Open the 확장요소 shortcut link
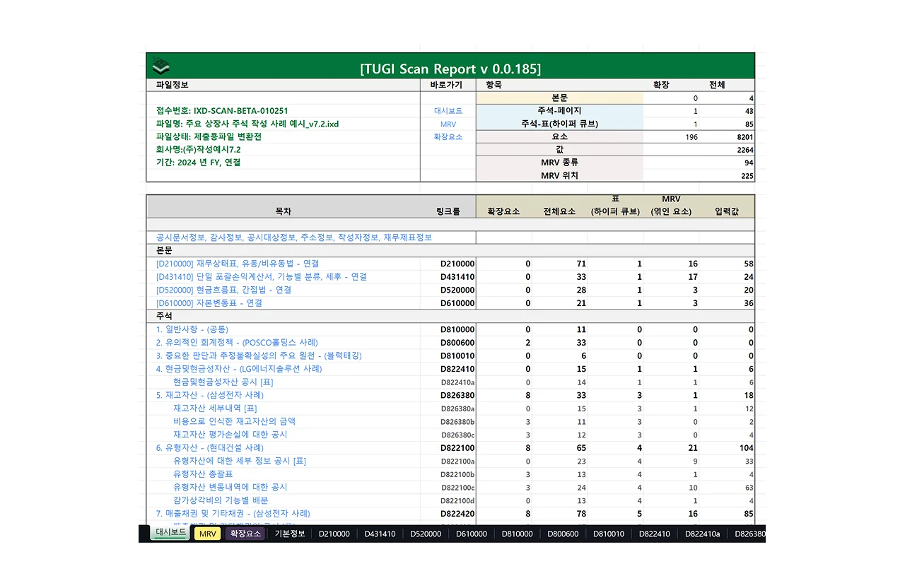This screenshot has width=905, height=588. click(448, 136)
